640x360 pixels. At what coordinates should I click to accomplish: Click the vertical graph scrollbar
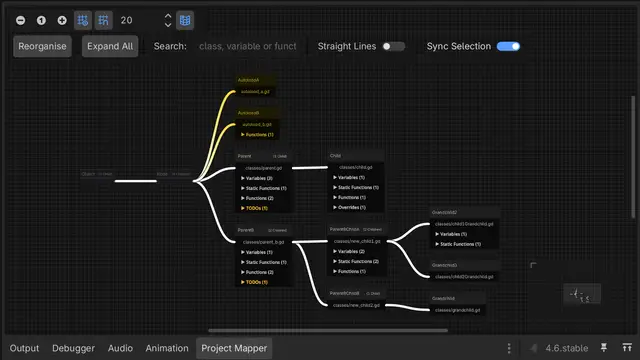click(633, 158)
